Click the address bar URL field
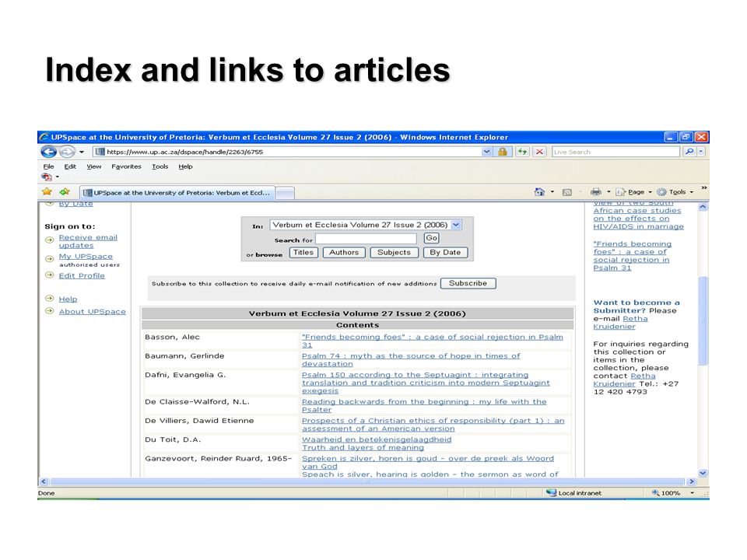The width and height of the screenshot is (747, 560). tap(287, 152)
